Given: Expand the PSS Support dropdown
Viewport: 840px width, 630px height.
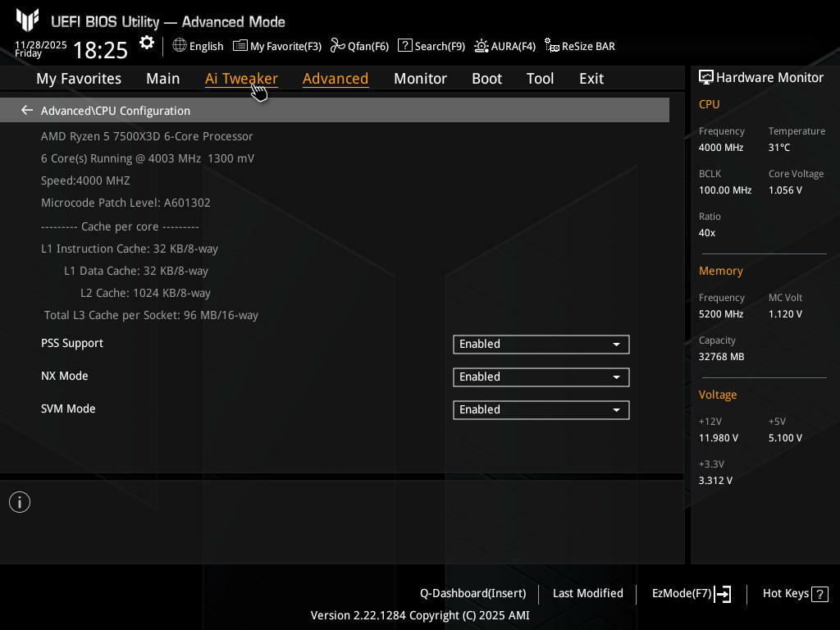Looking at the screenshot, I should 541,345.
